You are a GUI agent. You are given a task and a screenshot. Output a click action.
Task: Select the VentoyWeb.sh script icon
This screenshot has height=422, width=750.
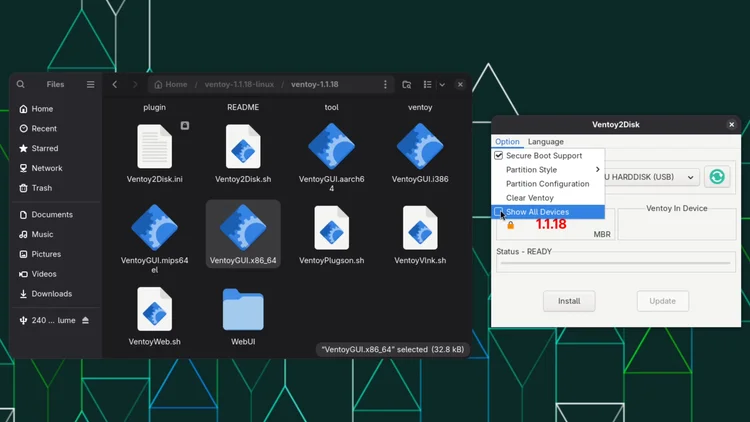(154, 309)
